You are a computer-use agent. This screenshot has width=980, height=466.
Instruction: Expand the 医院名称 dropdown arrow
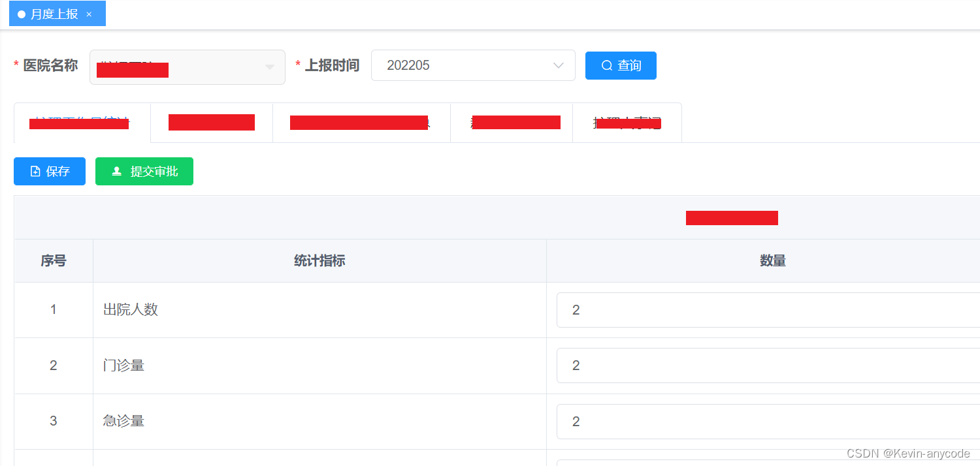269,67
